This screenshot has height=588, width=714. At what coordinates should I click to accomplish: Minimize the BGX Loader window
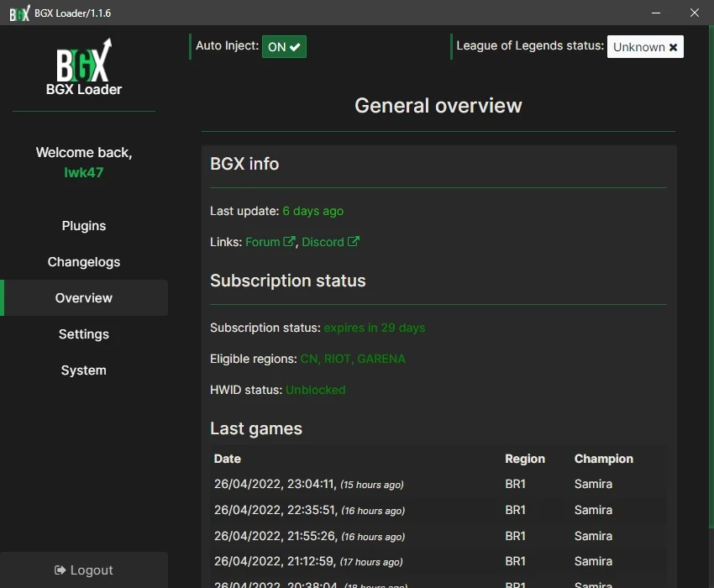point(656,13)
